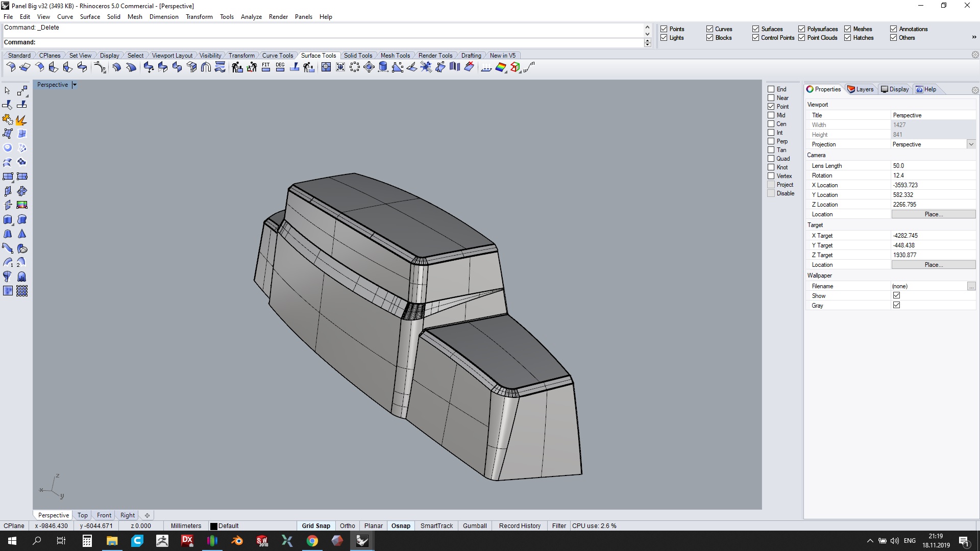The image size is (980, 551).
Task: Select the Explode tool icon
Action: click(21, 119)
